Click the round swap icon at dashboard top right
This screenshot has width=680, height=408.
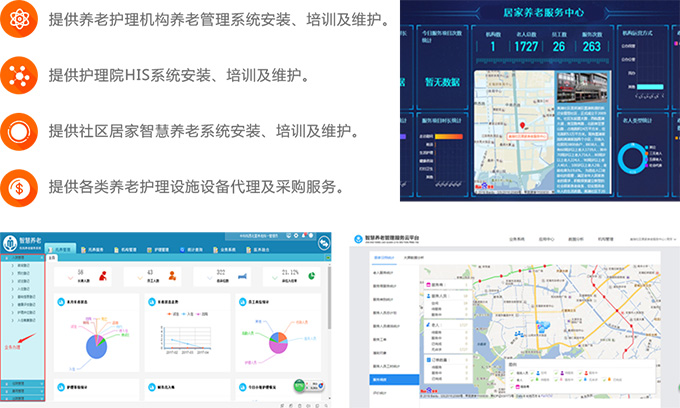pyautogui.click(x=324, y=243)
